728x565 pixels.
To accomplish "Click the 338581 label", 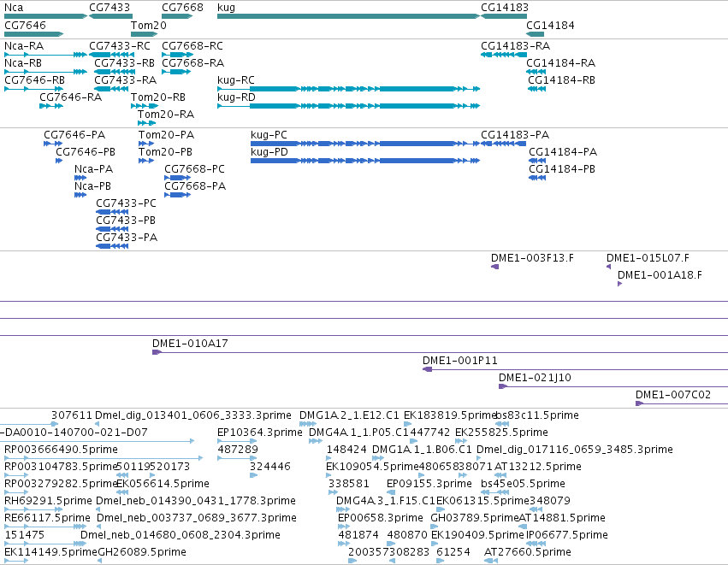I will coord(349,483).
